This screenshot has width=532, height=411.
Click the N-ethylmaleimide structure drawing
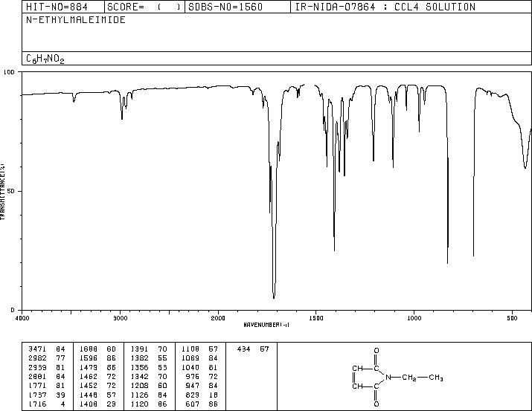coord(397,377)
